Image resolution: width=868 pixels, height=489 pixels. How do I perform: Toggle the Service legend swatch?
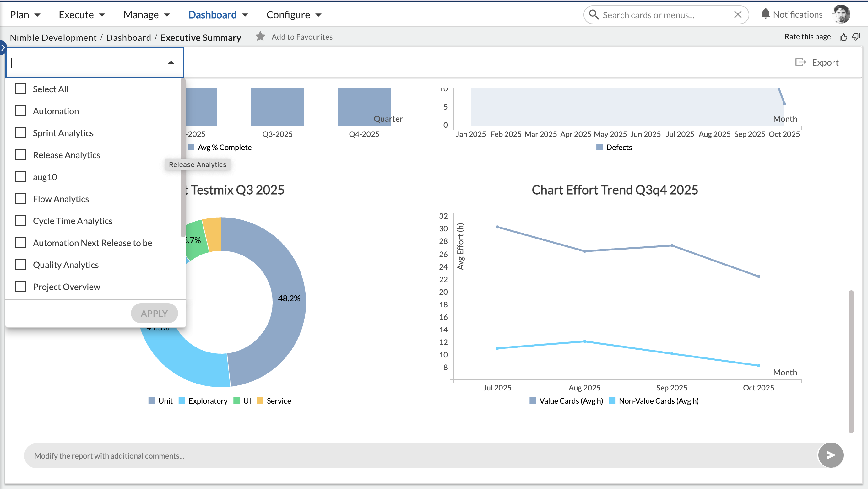[260, 401]
